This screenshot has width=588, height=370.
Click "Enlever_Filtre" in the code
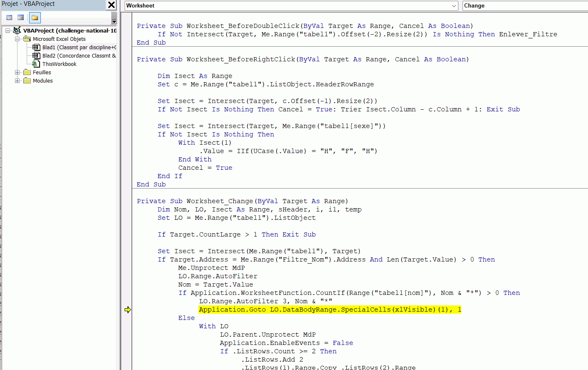[528, 34]
